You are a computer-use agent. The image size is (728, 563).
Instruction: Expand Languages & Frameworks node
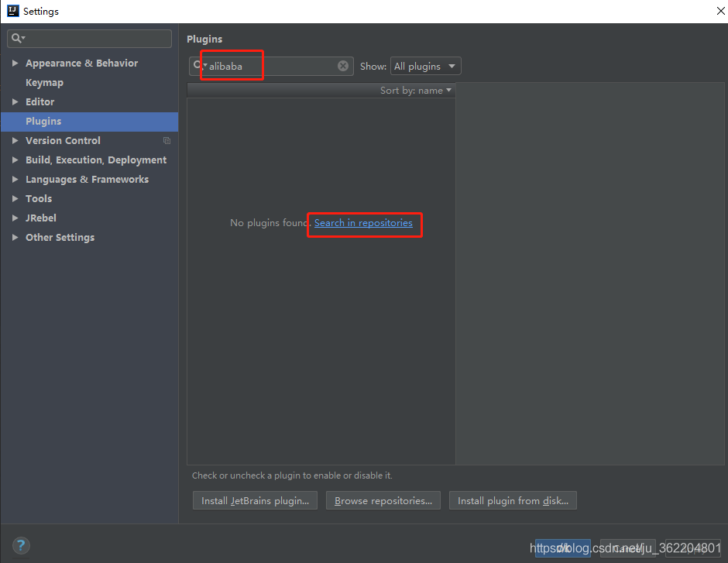point(15,179)
